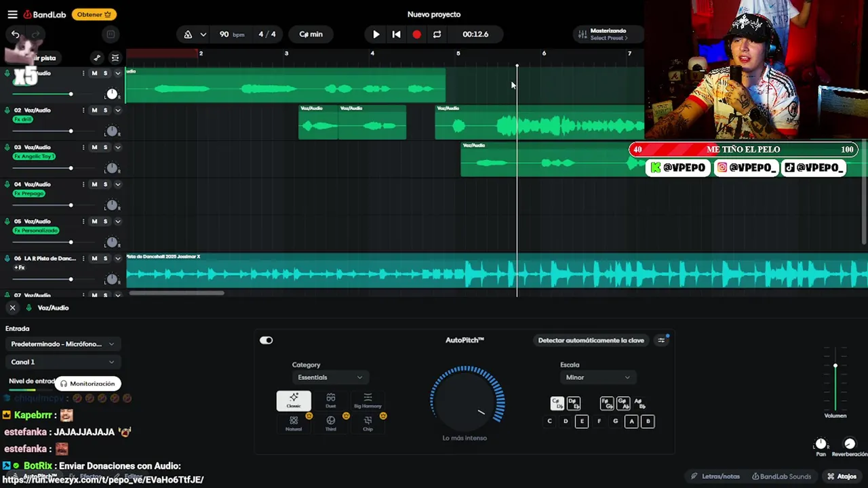Select the Third AutoPitch effect
The width and height of the screenshot is (868, 488).
(330, 424)
